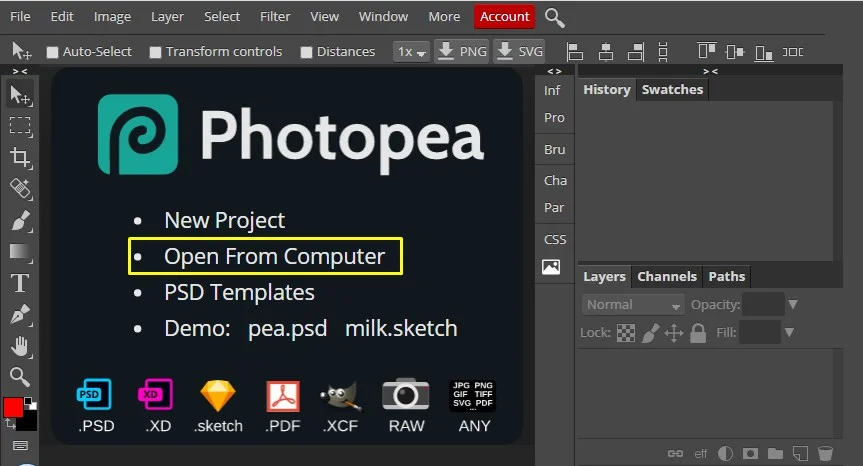The width and height of the screenshot is (863, 466).
Task: Choose the Crop tool
Action: pyautogui.click(x=20, y=158)
